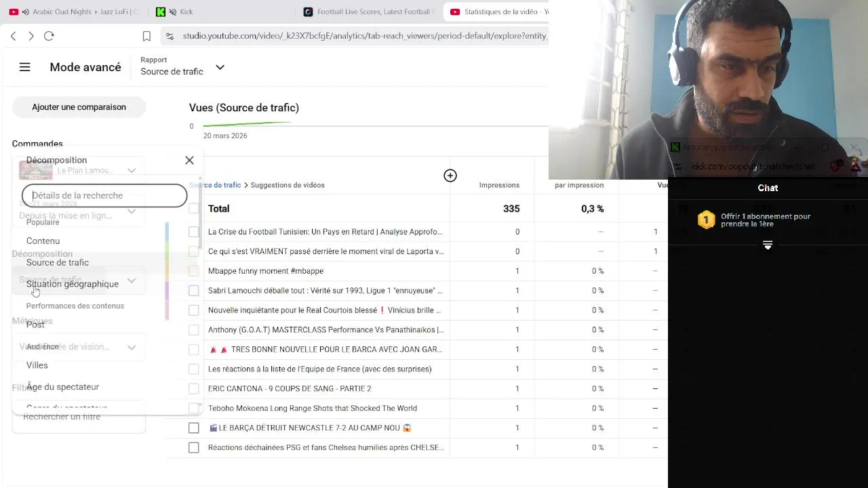Screen dimensions: 868x488
Task: Click the browser address bar URL
Action: click(364, 36)
